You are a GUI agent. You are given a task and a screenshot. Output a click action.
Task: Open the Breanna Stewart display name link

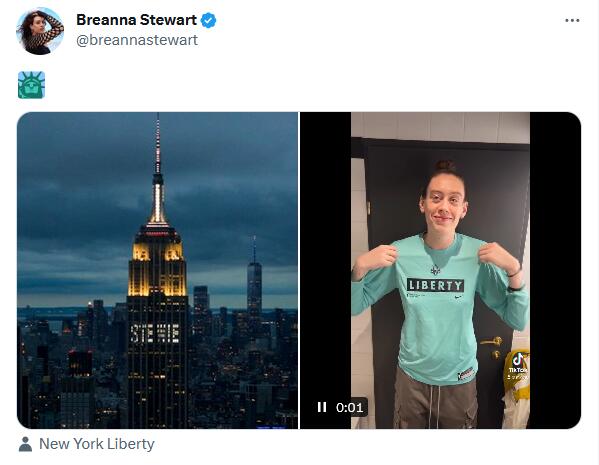(x=136, y=20)
